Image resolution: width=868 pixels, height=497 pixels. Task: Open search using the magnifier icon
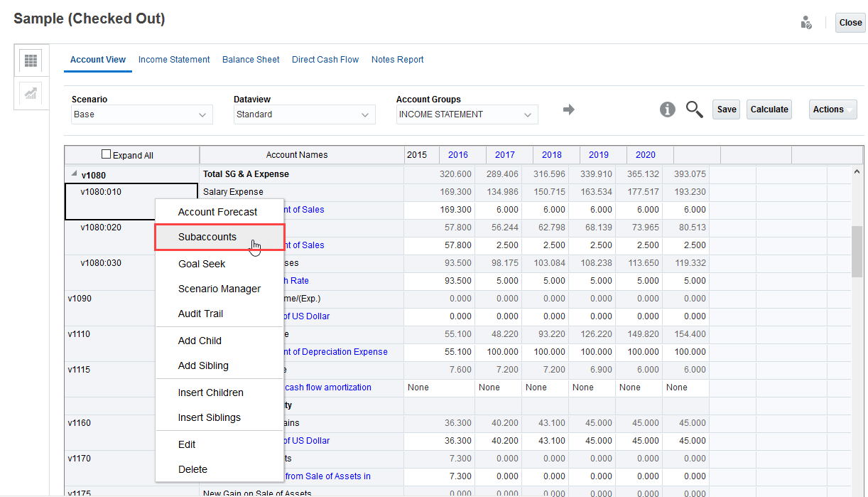pyautogui.click(x=694, y=109)
